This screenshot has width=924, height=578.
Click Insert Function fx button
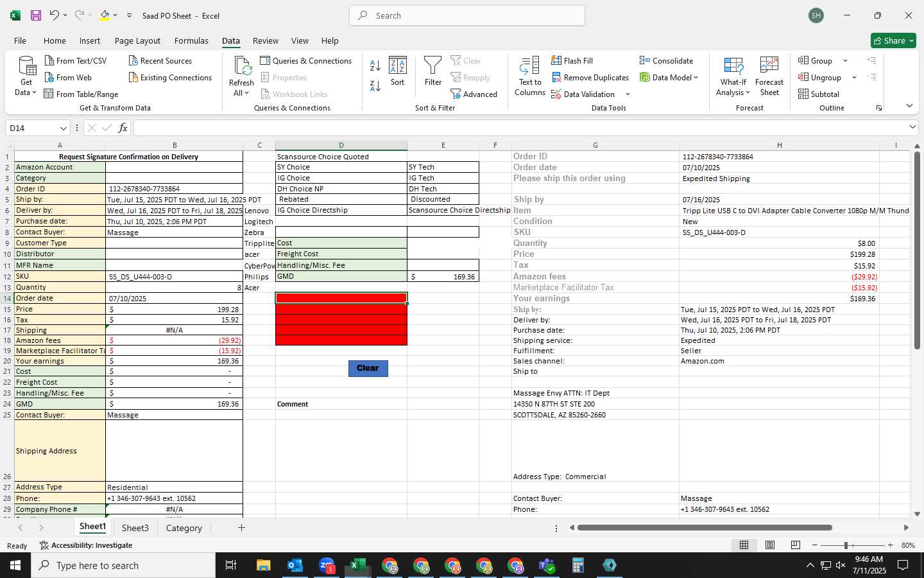click(123, 128)
